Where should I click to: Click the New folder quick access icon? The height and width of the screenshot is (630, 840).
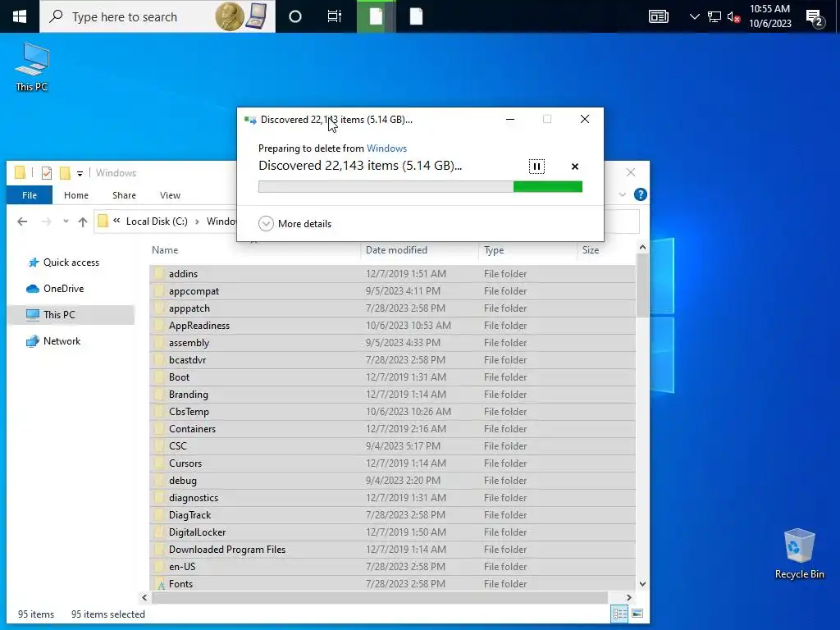tap(65, 173)
